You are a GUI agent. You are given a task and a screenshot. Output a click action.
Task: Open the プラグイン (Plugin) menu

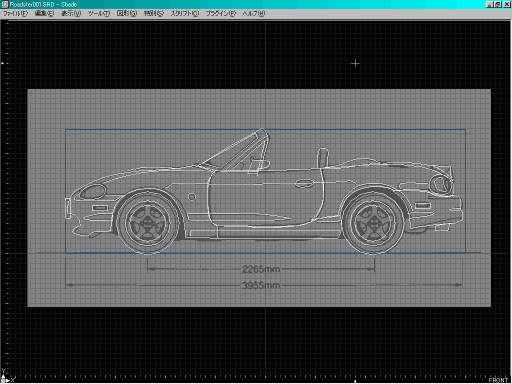click(221, 13)
